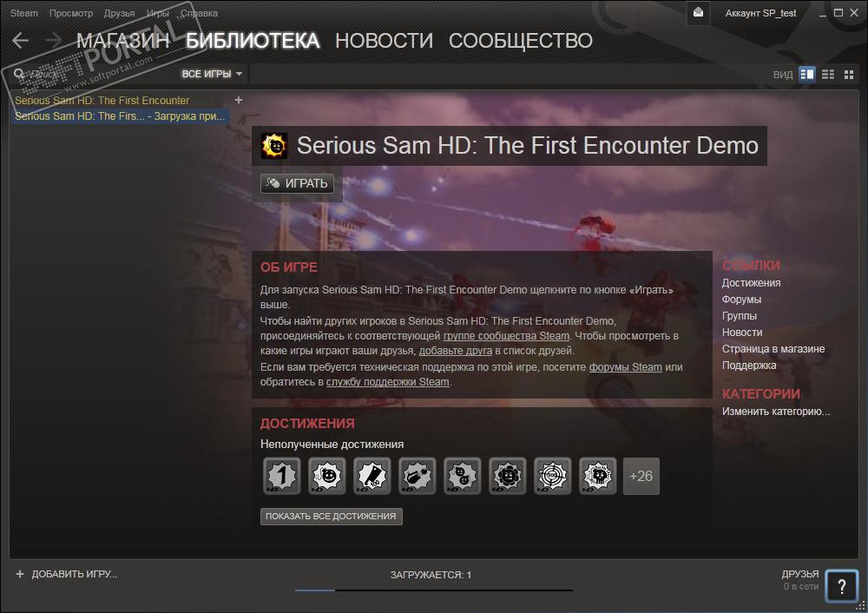Click the Неполученные достижения label

pyautogui.click(x=332, y=444)
